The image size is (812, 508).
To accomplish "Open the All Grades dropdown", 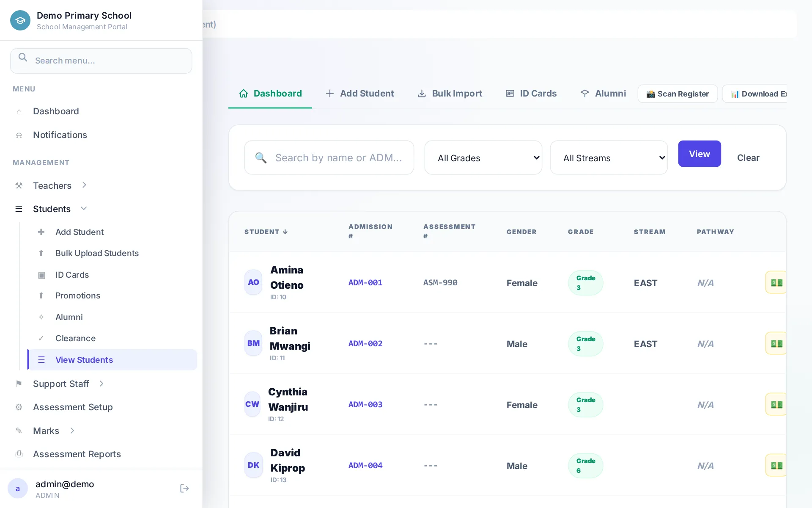I will tap(483, 157).
